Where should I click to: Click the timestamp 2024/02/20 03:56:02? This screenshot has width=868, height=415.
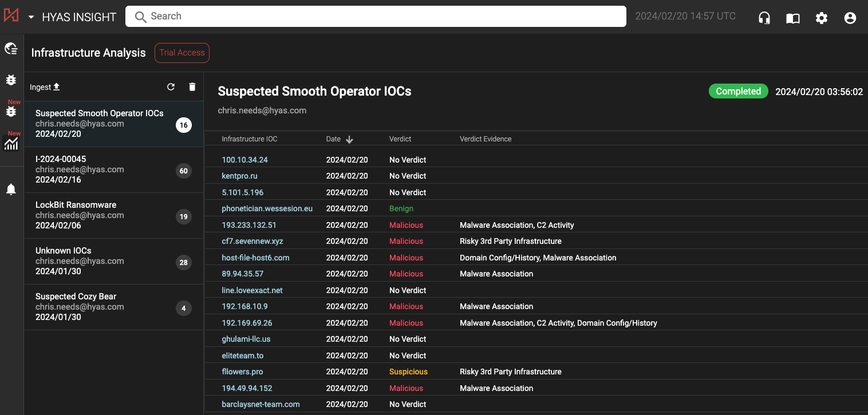point(819,92)
